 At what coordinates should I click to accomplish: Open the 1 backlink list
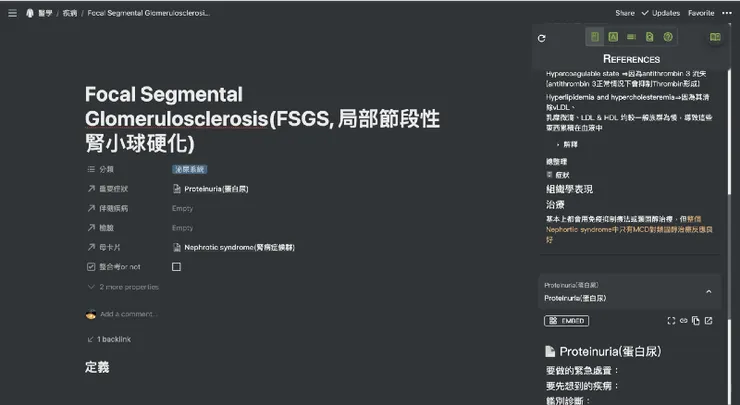109,339
